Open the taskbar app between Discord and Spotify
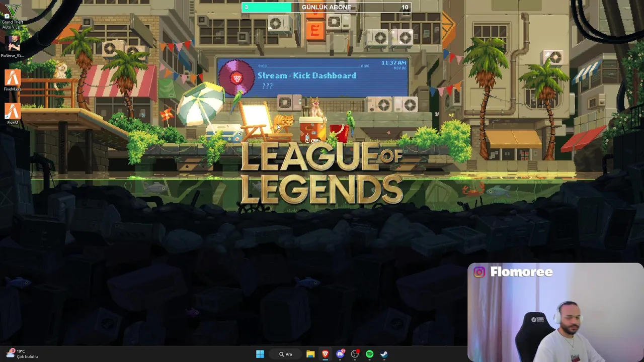 click(x=355, y=354)
